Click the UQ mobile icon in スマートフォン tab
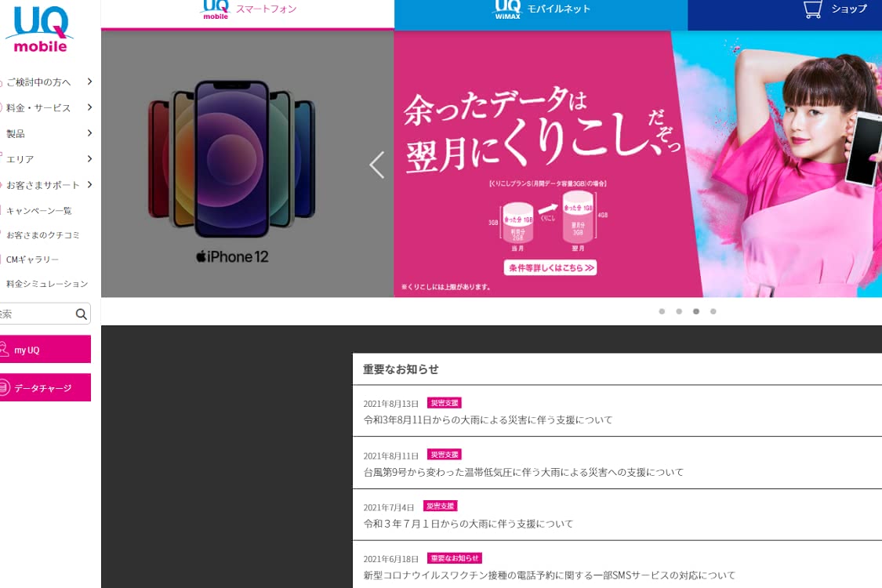This screenshot has height=588, width=882. tap(216, 9)
